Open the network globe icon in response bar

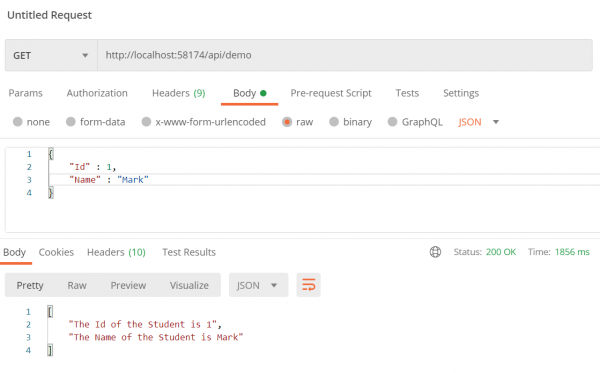[435, 252]
